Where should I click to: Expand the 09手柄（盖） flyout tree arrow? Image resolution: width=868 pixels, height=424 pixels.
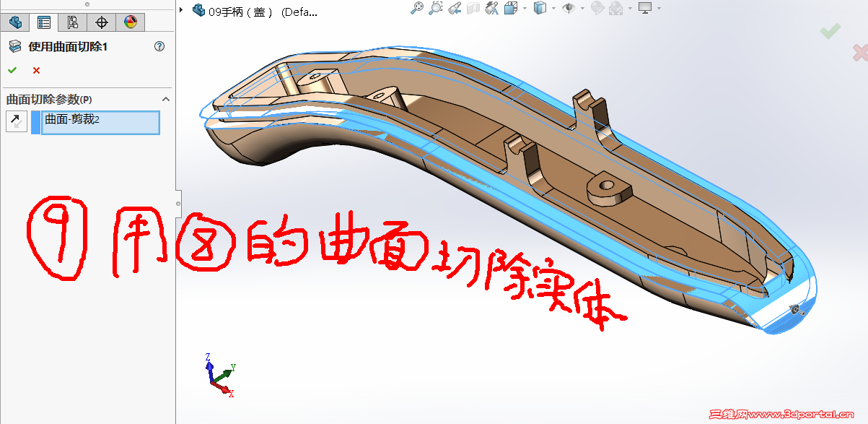click(180, 10)
